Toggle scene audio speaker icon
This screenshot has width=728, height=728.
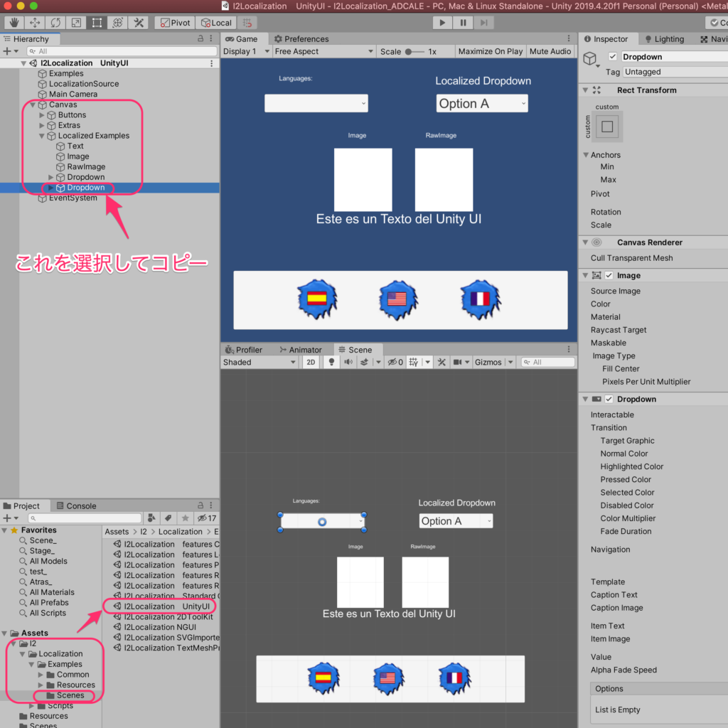[348, 362]
